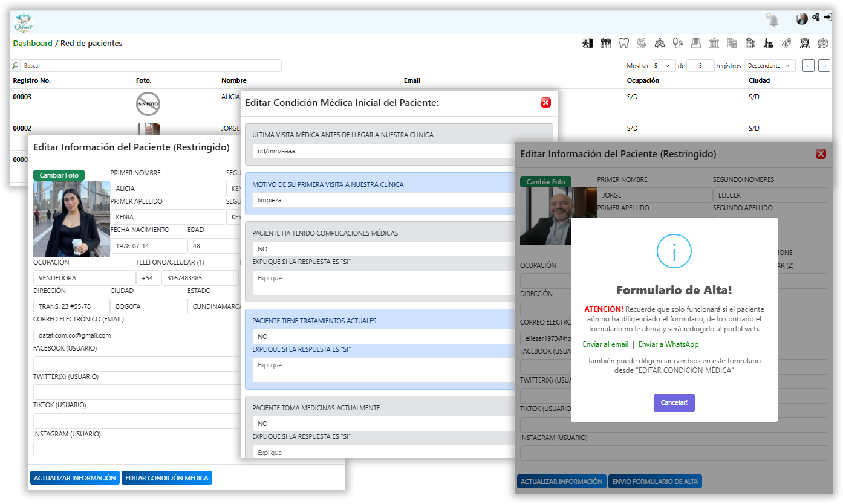Click the Buscar search field
843x504 pixels.
click(150, 66)
